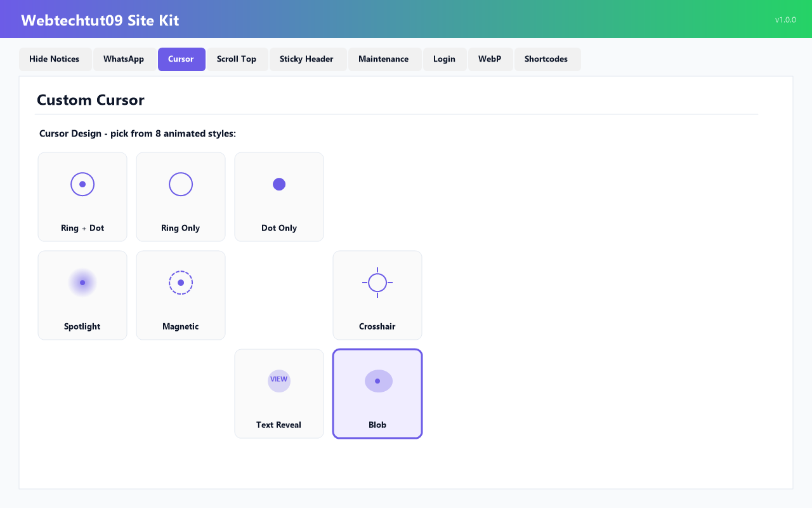Select the Crosshair cursor icon
Screen dimensions: 812x508
(377, 283)
